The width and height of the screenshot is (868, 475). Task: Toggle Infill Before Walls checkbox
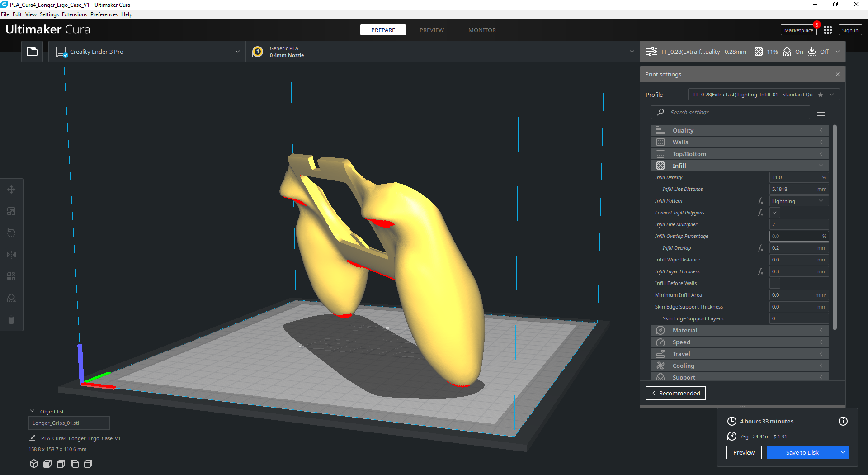pos(775,283)
